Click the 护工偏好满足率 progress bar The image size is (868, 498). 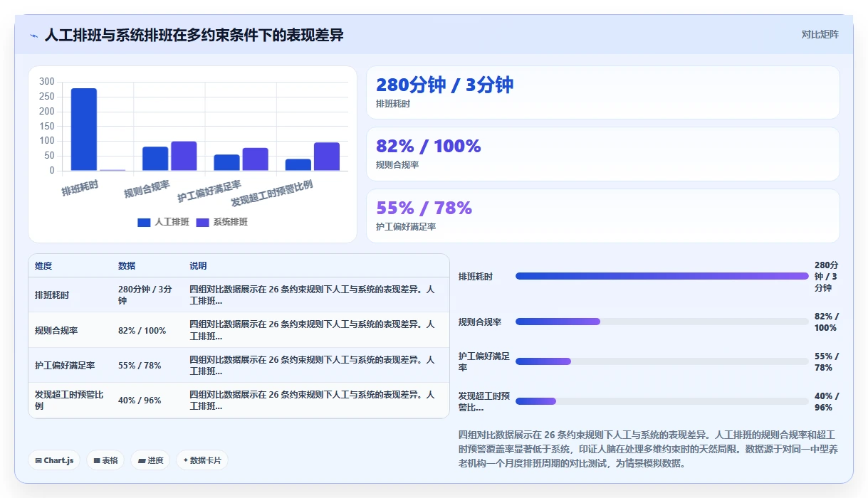point(662,361)
